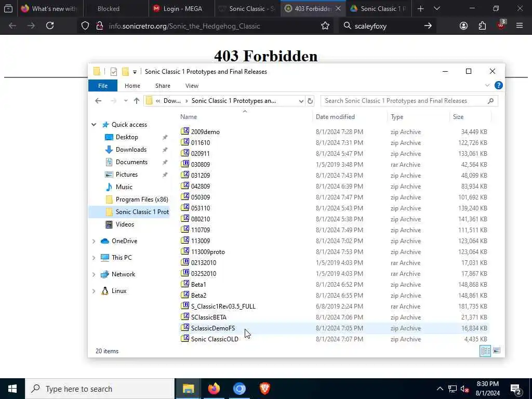Open the recent locations dropdown arrow
532x399 pixels.
(126, 101)
